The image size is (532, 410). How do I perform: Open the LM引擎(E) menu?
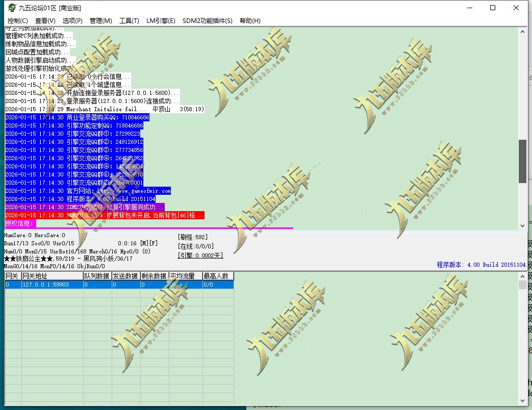click(x=161, y=21)
